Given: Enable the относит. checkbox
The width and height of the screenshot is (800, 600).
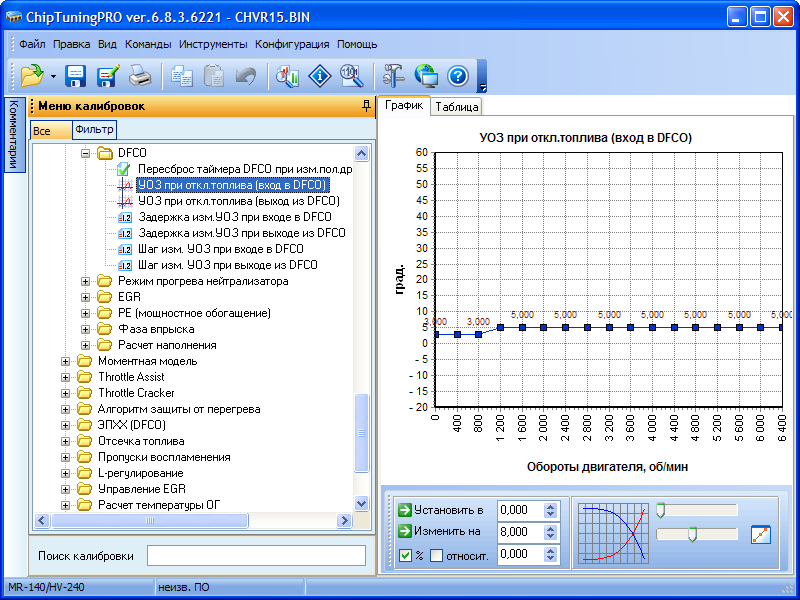Looking at the screenshot, I should [x=436, y=555].
